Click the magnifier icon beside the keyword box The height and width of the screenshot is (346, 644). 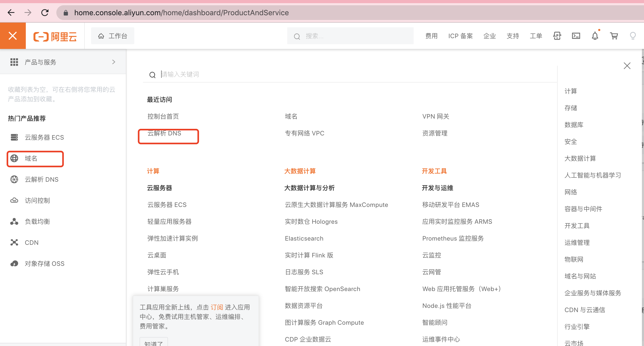pos(152,75)
